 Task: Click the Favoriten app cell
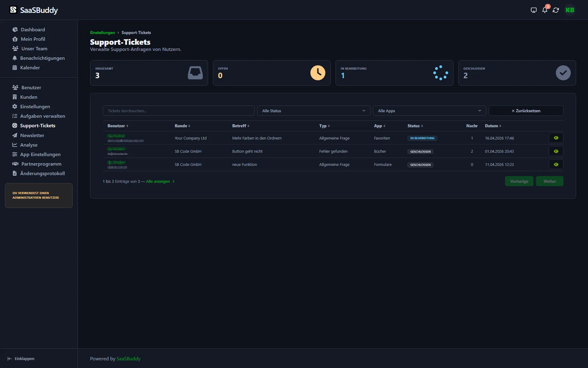[x=382, y=138]
